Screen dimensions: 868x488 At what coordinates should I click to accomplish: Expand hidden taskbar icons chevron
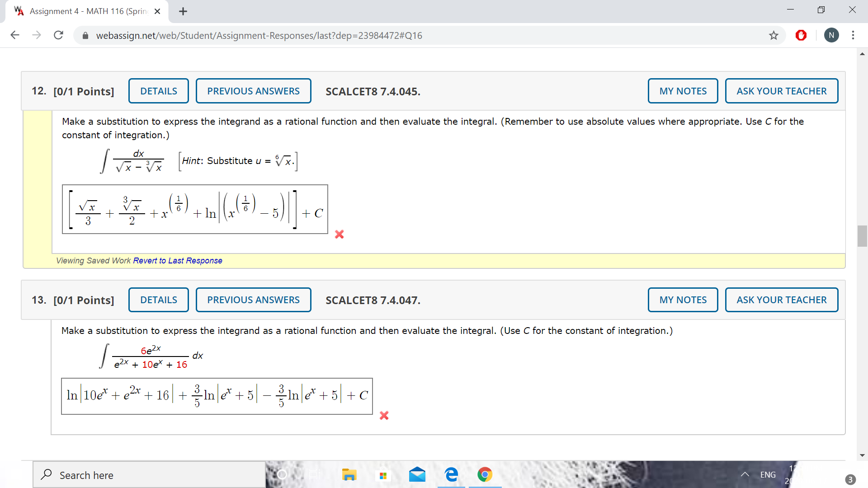[x=745, y=474]
